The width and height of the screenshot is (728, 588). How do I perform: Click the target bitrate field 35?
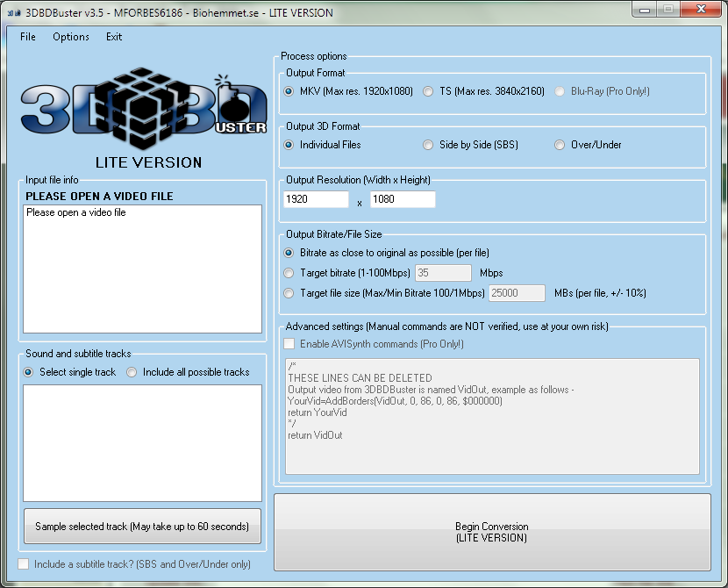(443, 273)
